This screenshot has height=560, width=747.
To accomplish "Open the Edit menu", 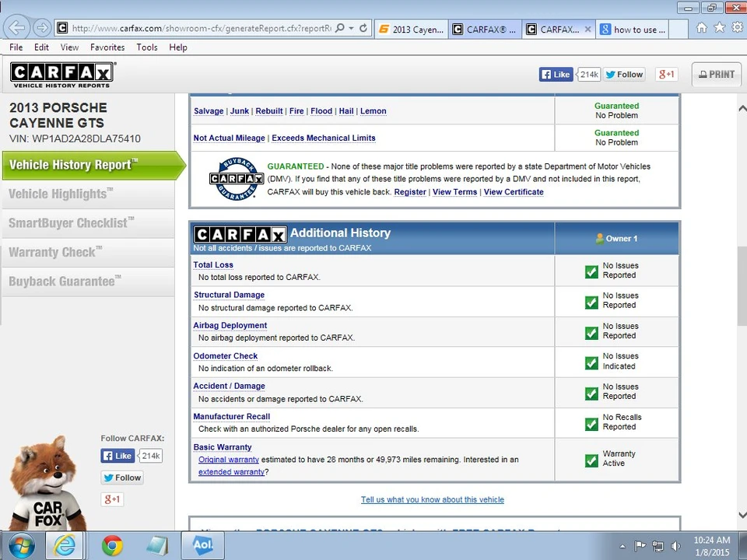I will pyautogui.click(x=41, y=47).
